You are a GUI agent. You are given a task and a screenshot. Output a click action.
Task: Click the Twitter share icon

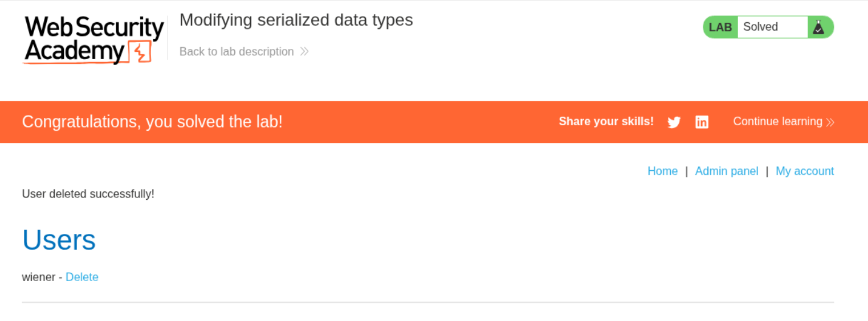pos(674,122)
